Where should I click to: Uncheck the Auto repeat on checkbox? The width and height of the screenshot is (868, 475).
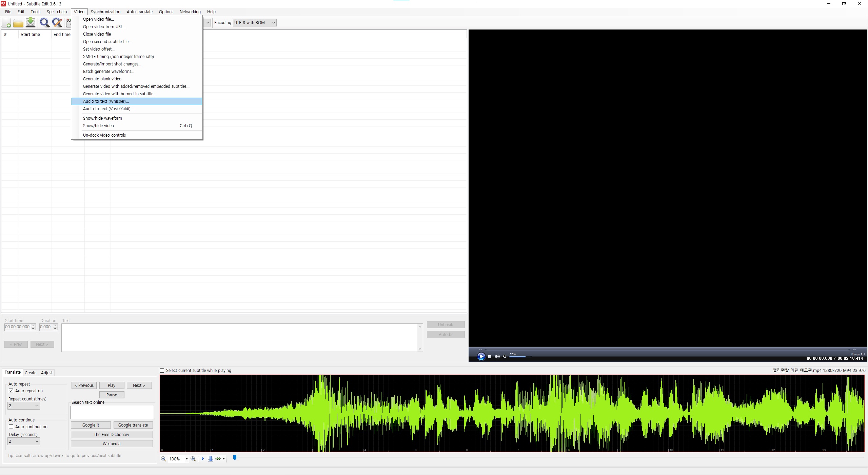(x=11, y=391)
